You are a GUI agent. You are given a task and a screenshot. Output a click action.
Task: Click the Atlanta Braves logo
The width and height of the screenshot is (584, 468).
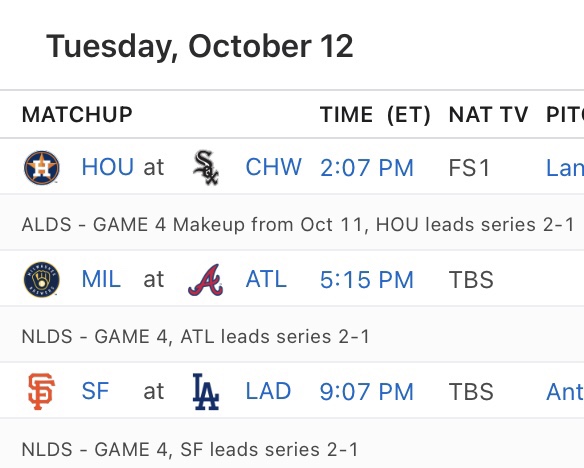coord(206,280)
